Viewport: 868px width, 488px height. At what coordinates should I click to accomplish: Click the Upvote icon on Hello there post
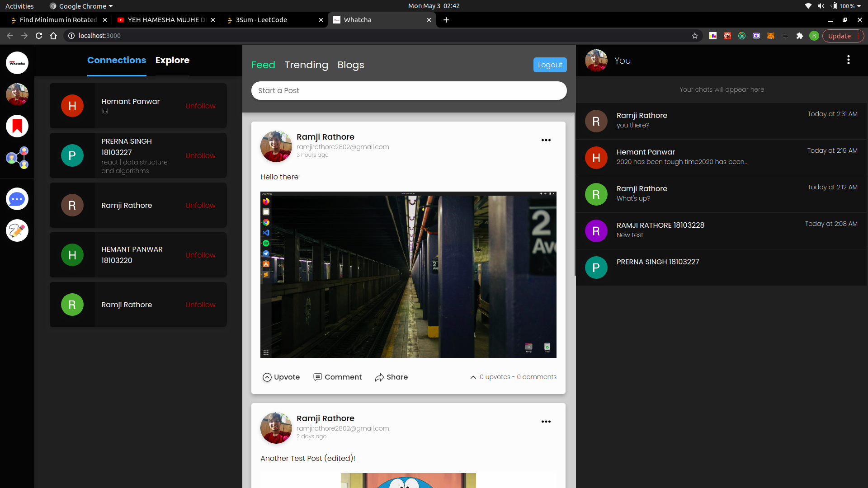pyautogui.click(x=267, y=377)
